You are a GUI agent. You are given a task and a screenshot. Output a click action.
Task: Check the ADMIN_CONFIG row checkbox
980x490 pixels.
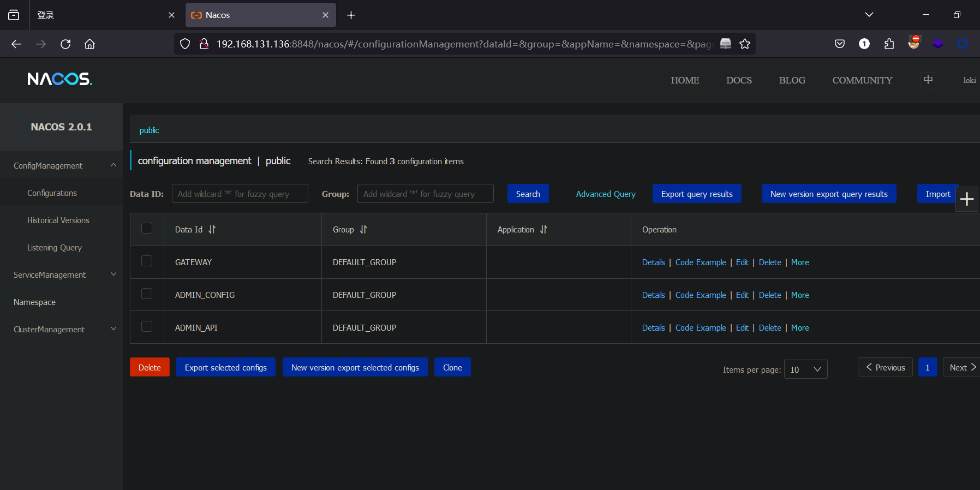click(147, 294)
